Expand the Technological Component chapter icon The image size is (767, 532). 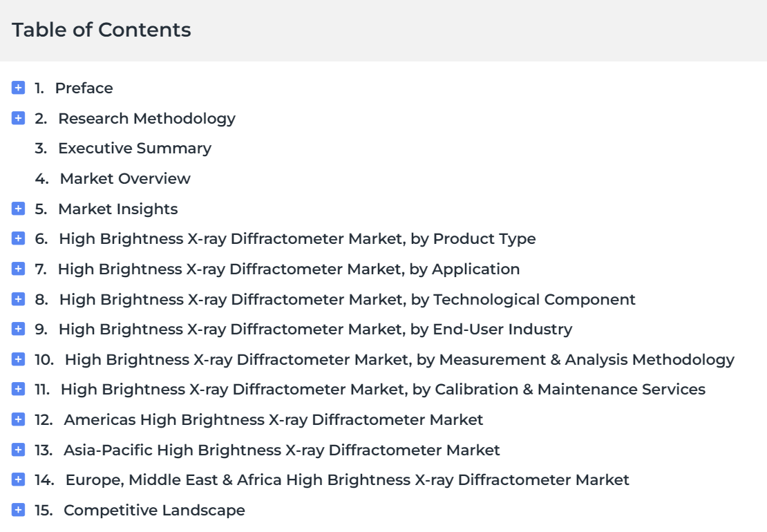[x=18, y=299]
